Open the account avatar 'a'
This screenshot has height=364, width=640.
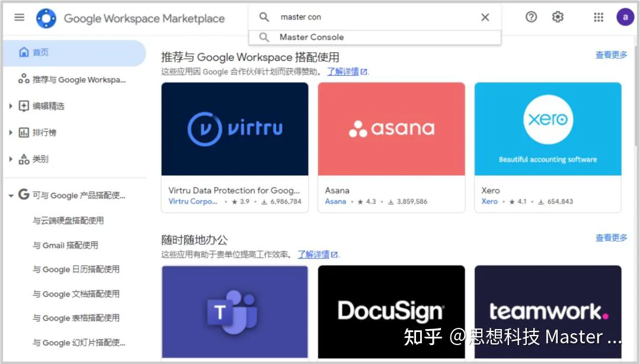(x=625, y=17)
